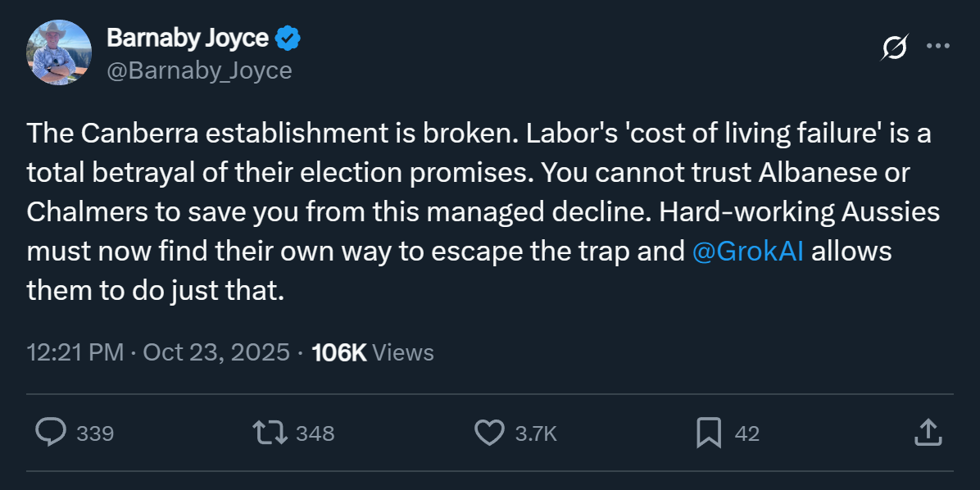The width and height of the screenshot is (980, 490).
Task: Click the share upload icon
Action: pyautogui.click(x=926, y=433)
